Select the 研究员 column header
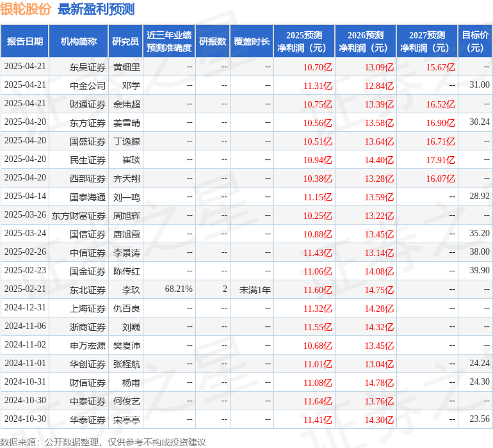The width and height of the screenshot is (493, 448). [x=125, y=41]
